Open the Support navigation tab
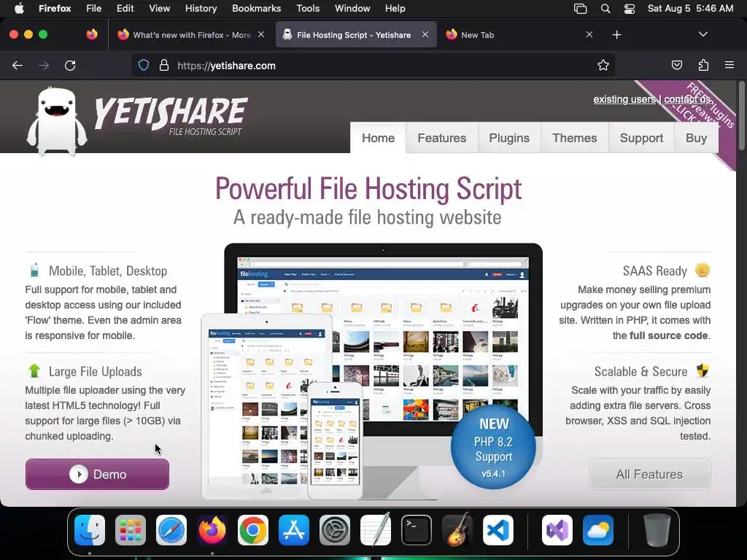This screenshot has height=560, width=747. tap(641, 138)
